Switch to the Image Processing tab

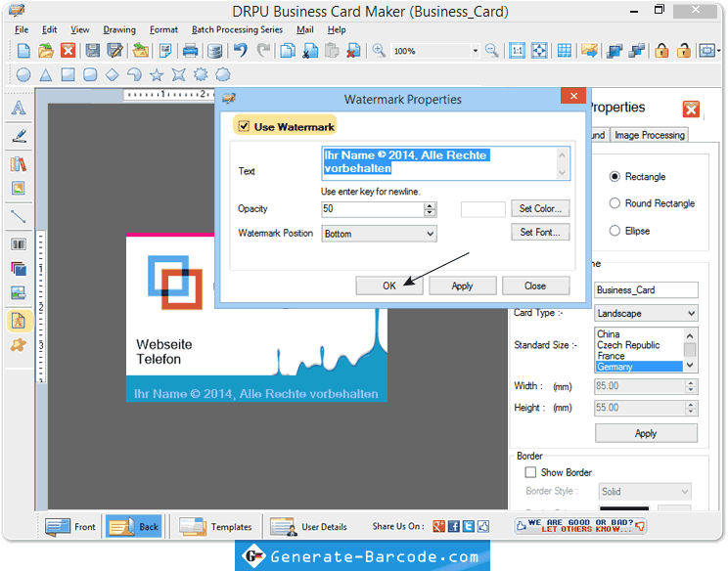pyautogui.click(x=649, y=135)
